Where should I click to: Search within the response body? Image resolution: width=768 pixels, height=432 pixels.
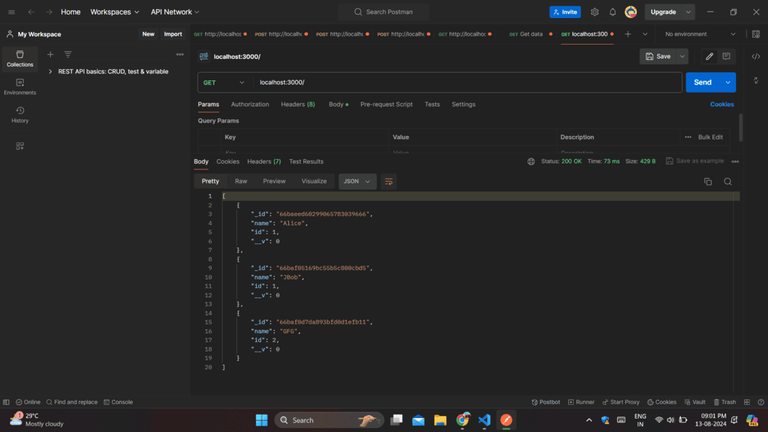pos(728,181)
